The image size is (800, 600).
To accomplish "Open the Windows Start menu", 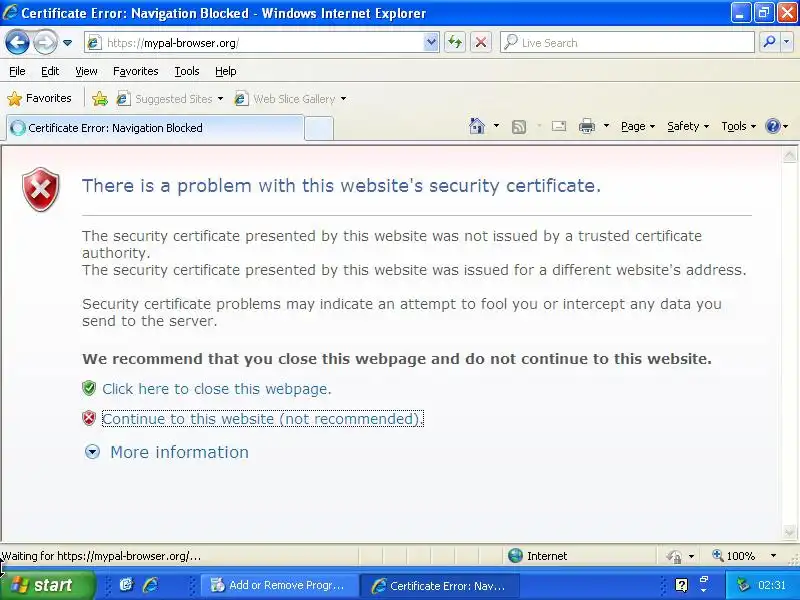I will [48, 585].
